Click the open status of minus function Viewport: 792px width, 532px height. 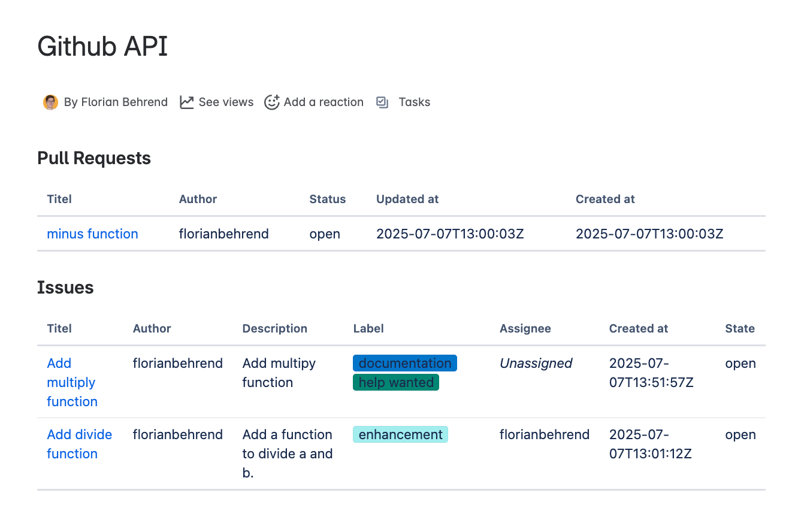point(325,234)
